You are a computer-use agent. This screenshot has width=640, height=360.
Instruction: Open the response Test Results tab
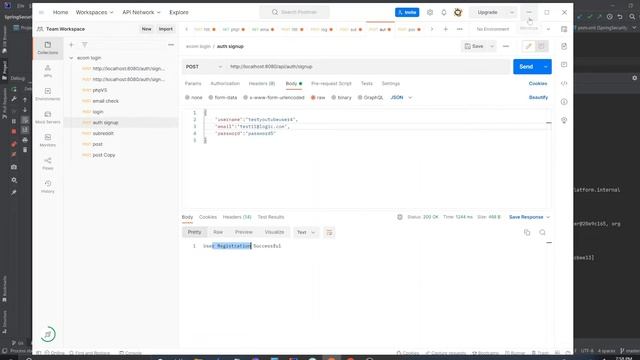[x=271, y=217]
